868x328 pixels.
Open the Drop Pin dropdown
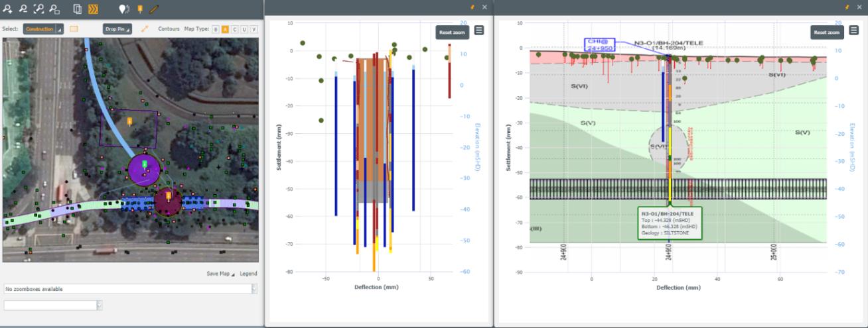pos(117,29)
